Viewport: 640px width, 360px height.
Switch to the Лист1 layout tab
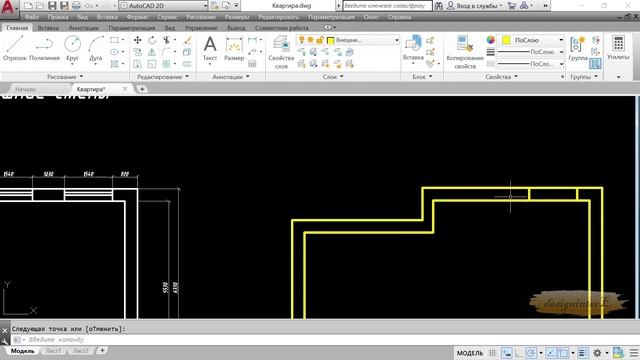pos(53,351)
